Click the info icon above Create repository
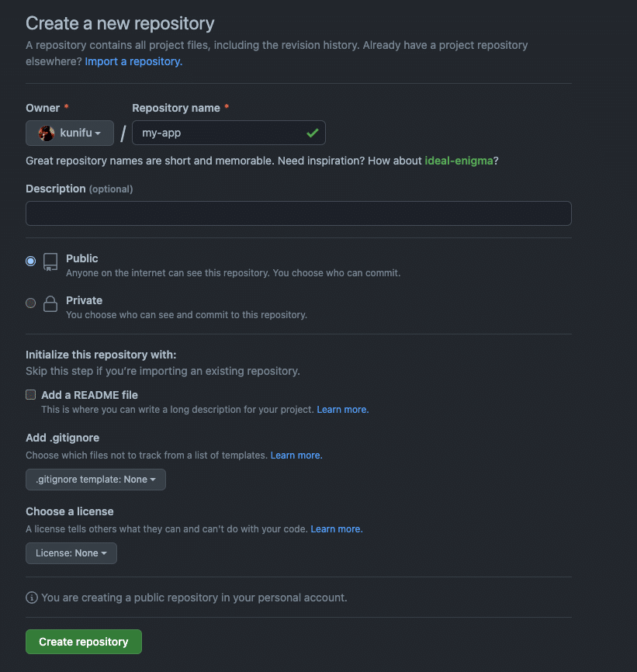This screenshot has height=672, width=637. coord(31,598)
